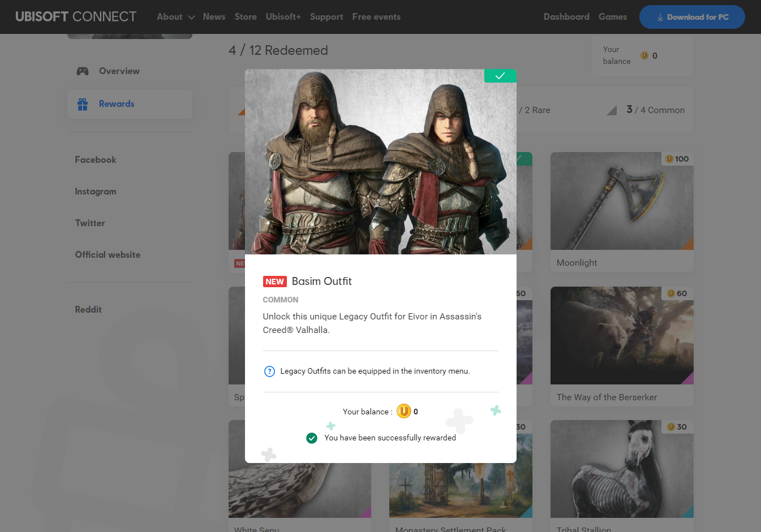Click the '4 / 12 Redeemed' heading
Viewport: 761px width, 532px height.
pyautogui.click(x=278, y=50)
